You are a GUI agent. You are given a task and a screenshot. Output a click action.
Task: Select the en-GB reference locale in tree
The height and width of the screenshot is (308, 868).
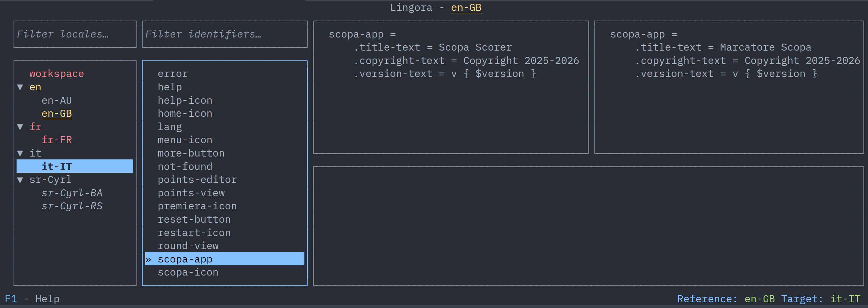(x=57, y=114)
